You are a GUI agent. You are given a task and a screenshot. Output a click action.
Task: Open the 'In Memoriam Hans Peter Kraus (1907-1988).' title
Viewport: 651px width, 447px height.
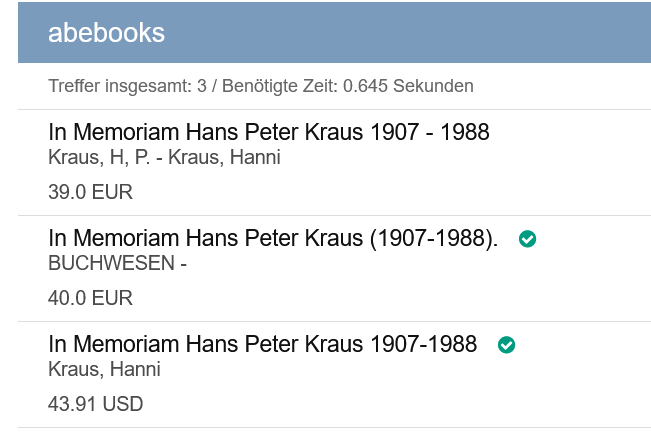[x=272, y=239]
